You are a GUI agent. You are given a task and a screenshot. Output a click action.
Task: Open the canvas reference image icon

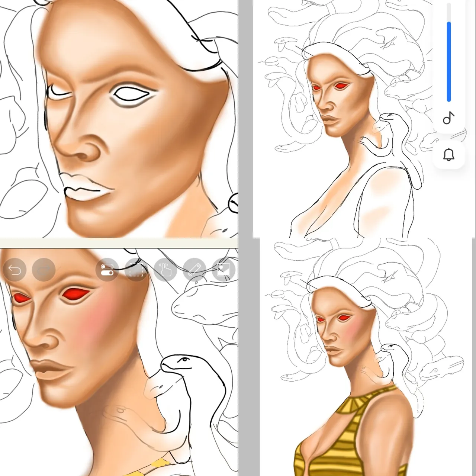(223, 270)
